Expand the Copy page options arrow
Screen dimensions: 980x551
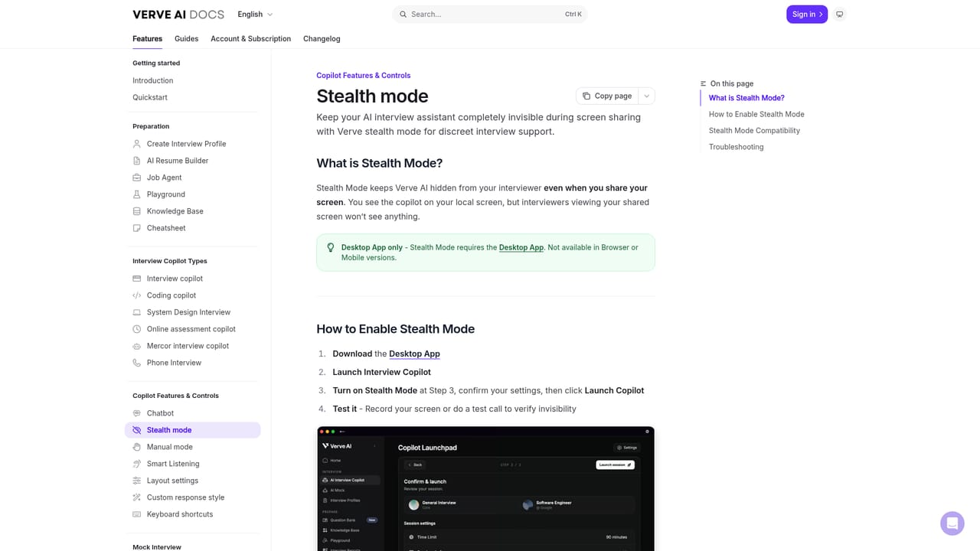(x=647, y=96)
